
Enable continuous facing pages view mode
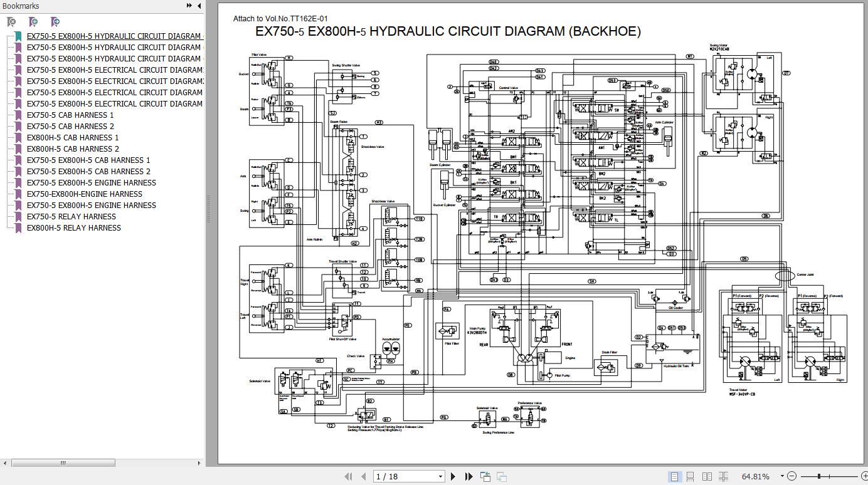point(722,477)
